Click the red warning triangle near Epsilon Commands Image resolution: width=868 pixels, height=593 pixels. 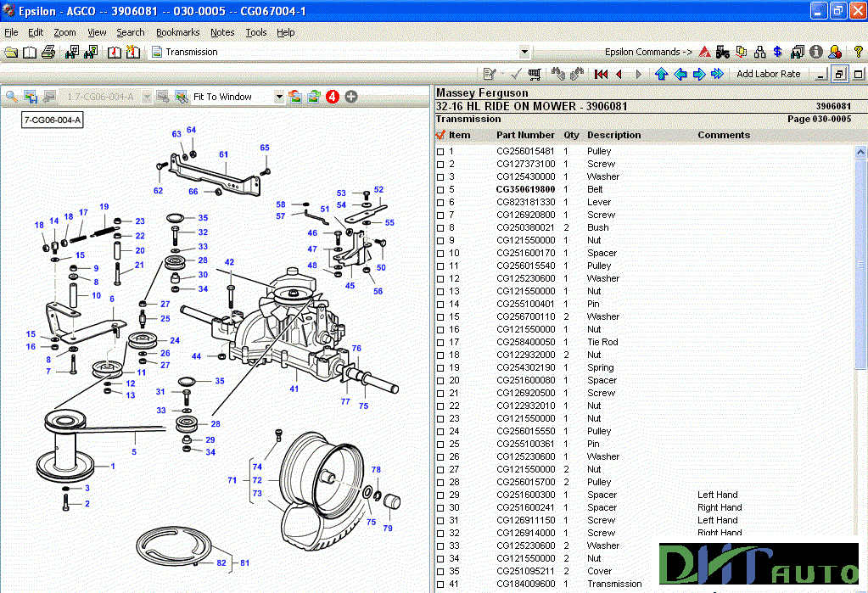click(703, 52)
